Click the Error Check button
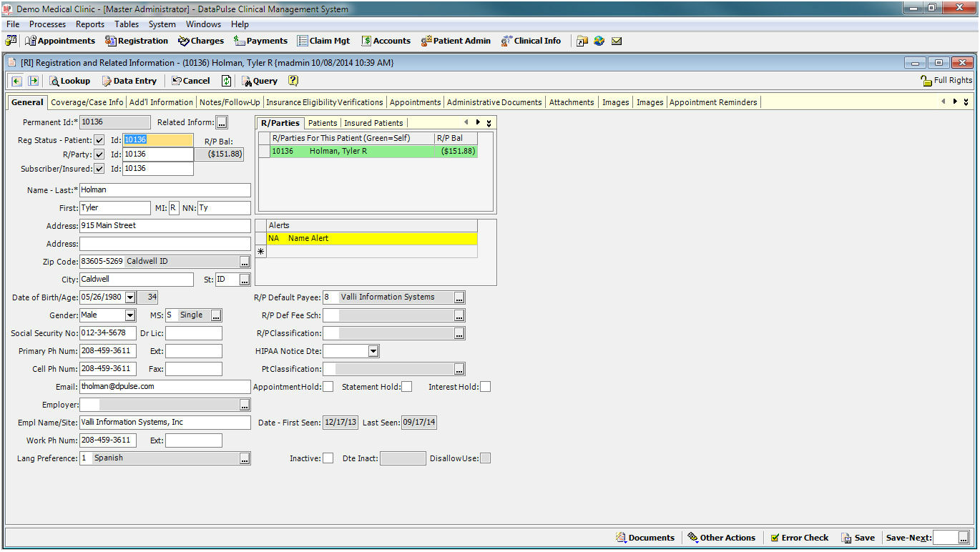 [x=798, y=538]
